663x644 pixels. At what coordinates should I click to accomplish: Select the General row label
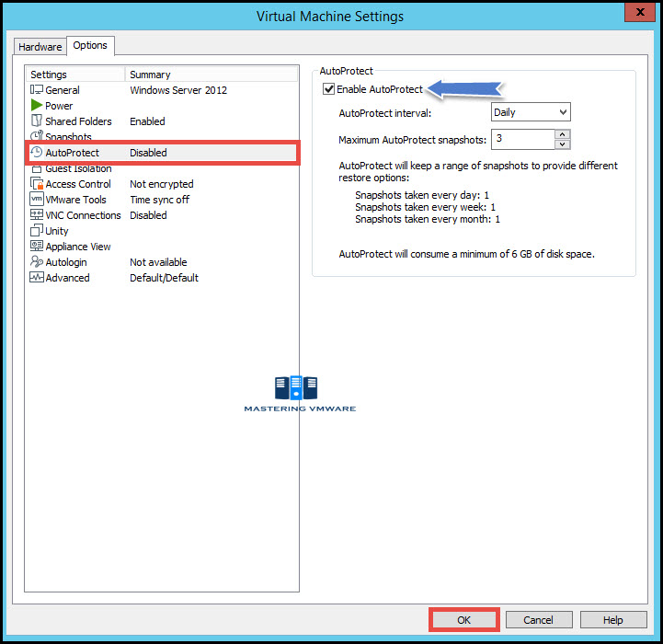[x=63, y=90]
